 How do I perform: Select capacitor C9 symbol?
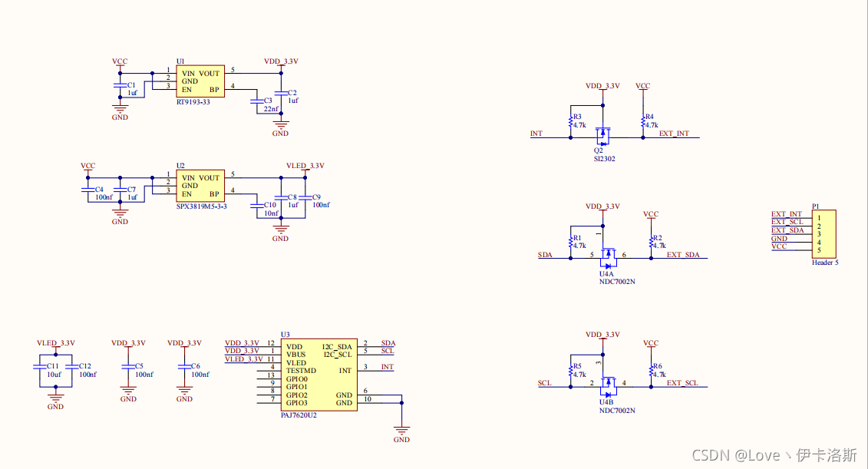305,198
